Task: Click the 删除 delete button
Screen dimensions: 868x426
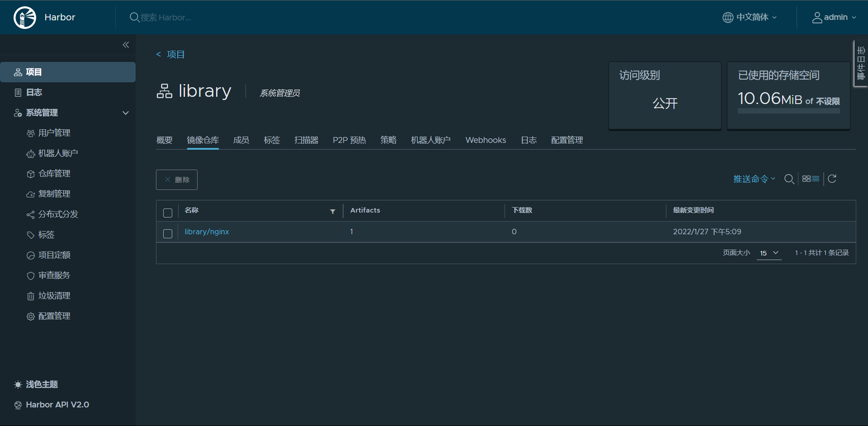Action: click(x=177, y=180)
